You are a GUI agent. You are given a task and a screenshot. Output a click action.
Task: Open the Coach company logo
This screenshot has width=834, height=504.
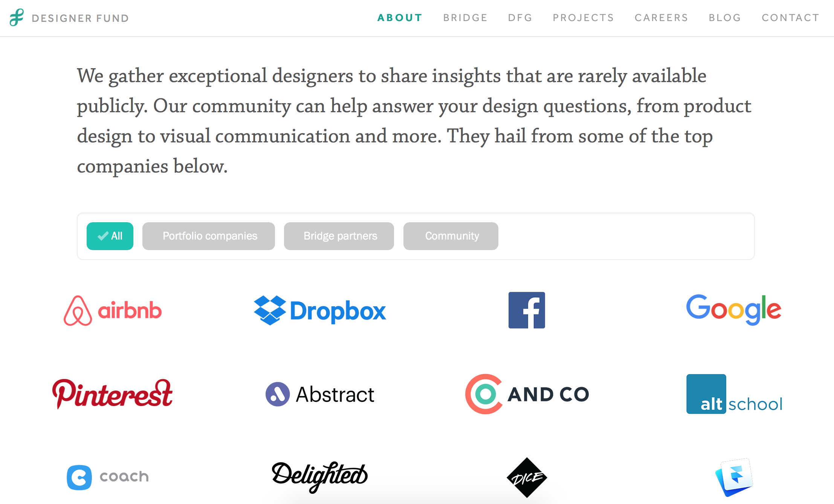[108, 477]
